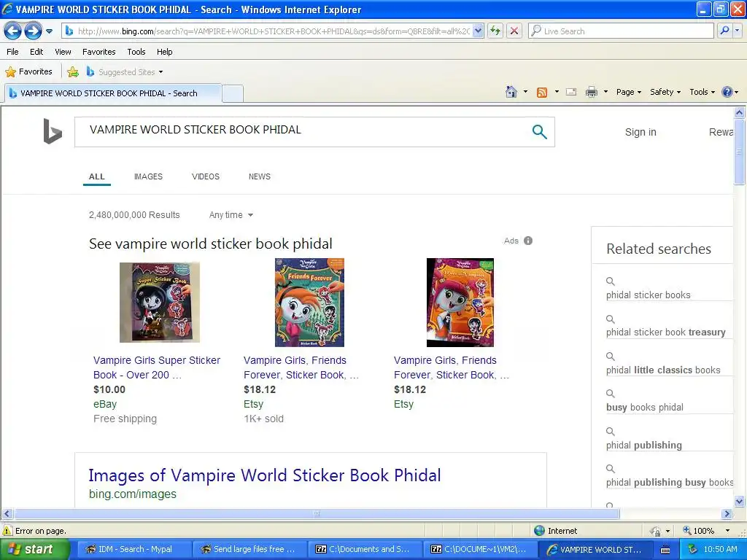The height and width of the screenshot is (560, 747).
Task: Open C:\Documents and S... 7-Zip taskbar item
Action: (366, 549)
